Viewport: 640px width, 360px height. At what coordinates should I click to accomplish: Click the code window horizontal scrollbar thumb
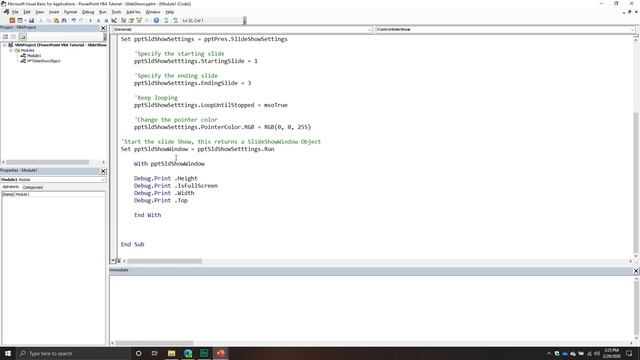click(164, 261)
